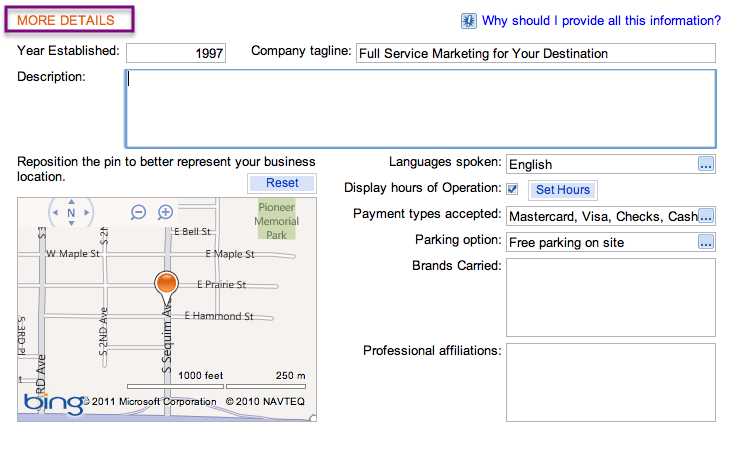Pan the map right with compass arrow
734x473 pixels.
[89, 213]
